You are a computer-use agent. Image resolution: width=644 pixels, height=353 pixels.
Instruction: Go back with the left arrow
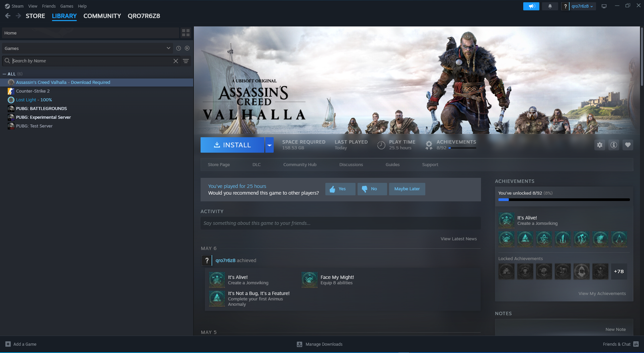pyautogui.click(x=8, y=16)
